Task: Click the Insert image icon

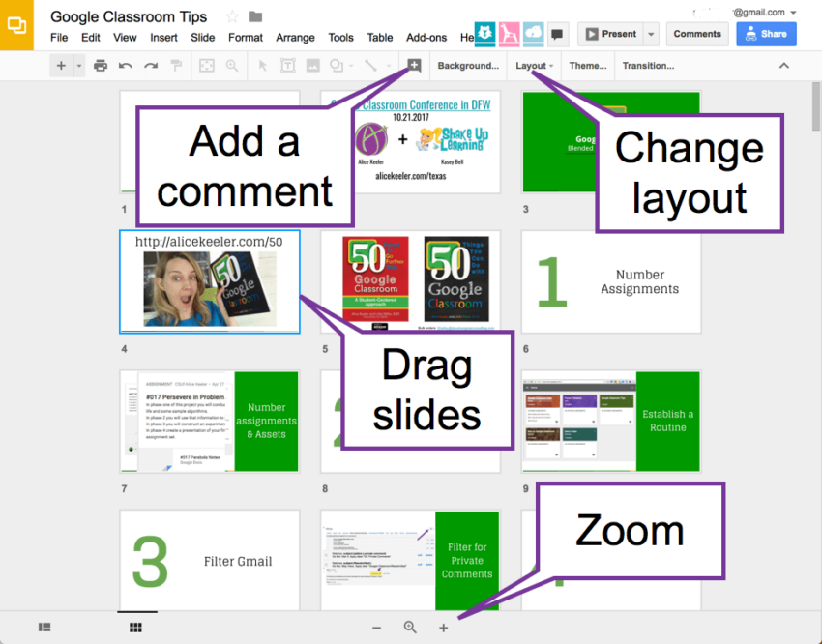Action: [313, 65]
